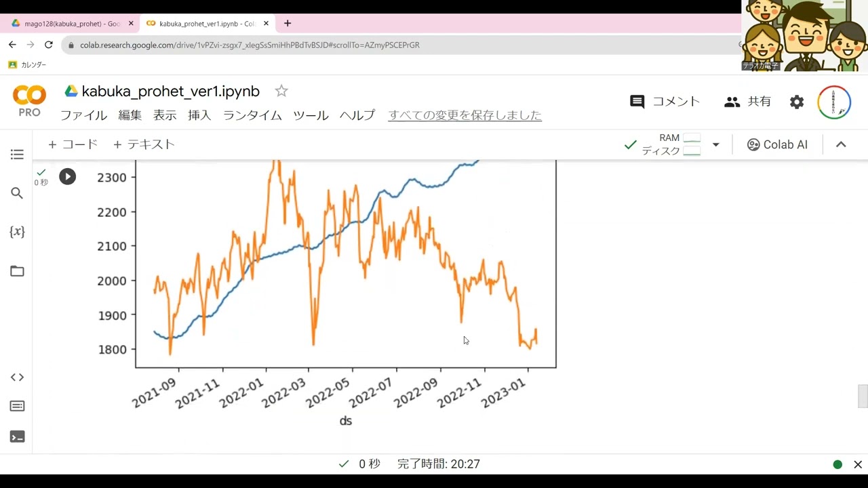Open a terminal from the sidebar
Viewport: 868px width, 488px height.
pos(17,436)
